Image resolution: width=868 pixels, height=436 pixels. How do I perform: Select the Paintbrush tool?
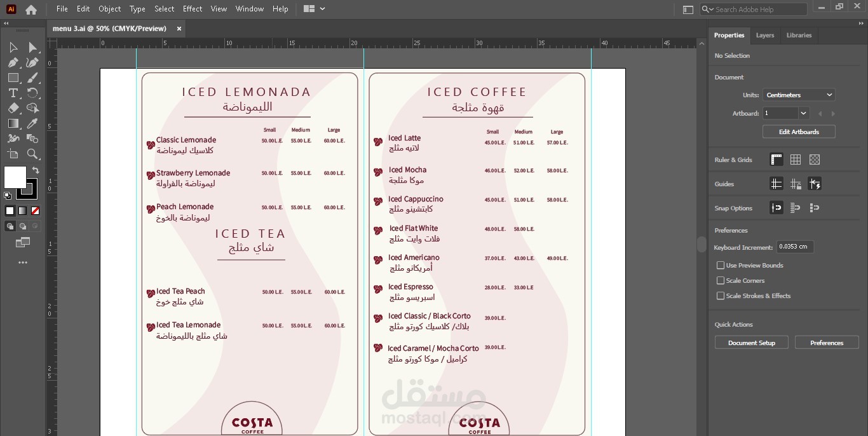point(33,78)
